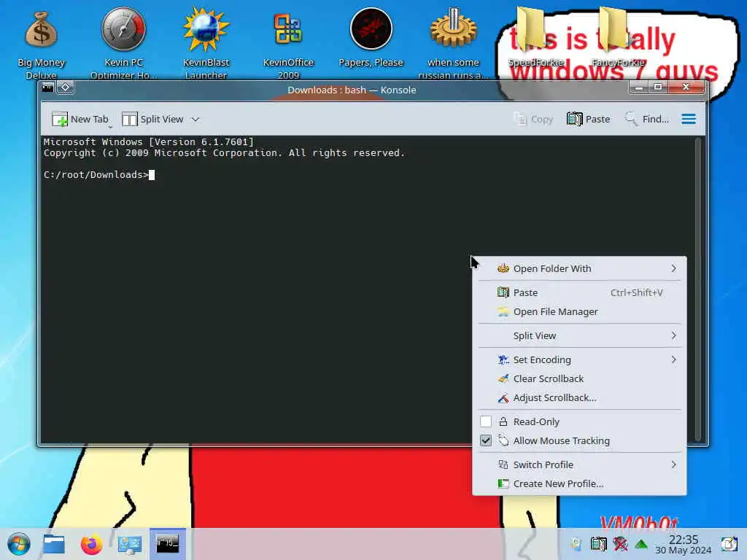The height and width of the screenshot is (560, 747).
Task: Click chevron arrow beside Open Folder With
Action: (673, 268)
